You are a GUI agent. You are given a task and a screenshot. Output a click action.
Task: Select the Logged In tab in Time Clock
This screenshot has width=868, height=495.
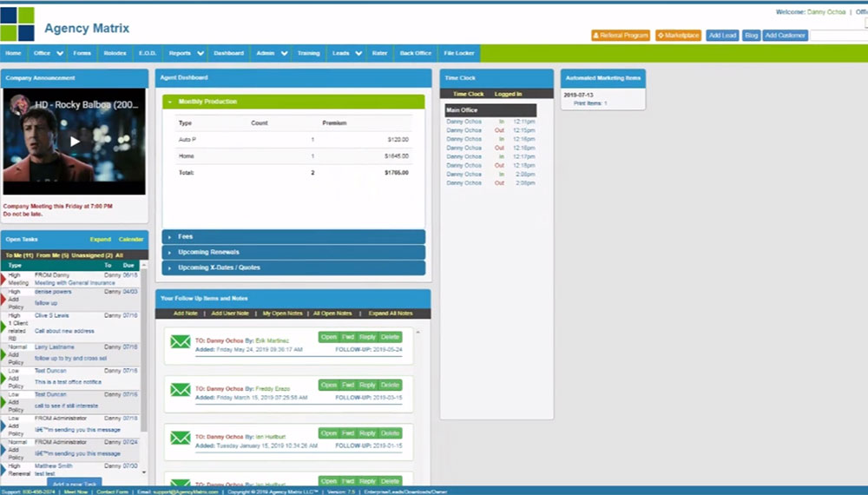[508, 94]
